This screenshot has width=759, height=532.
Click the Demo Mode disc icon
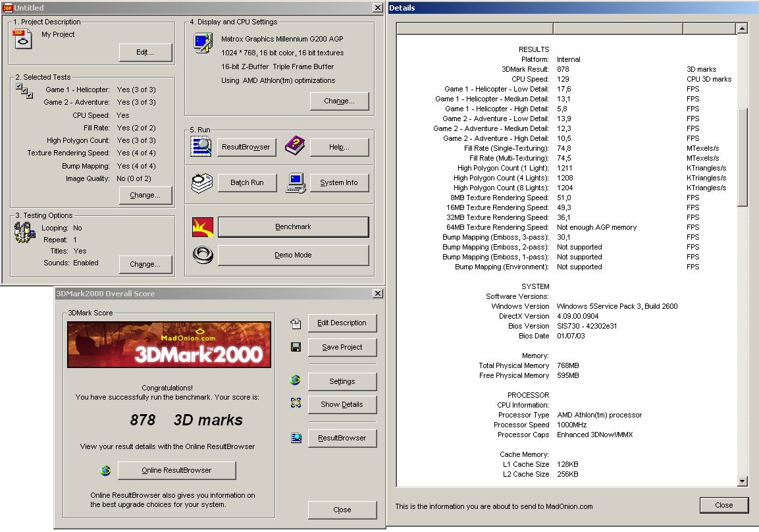(x=202, y=255)
